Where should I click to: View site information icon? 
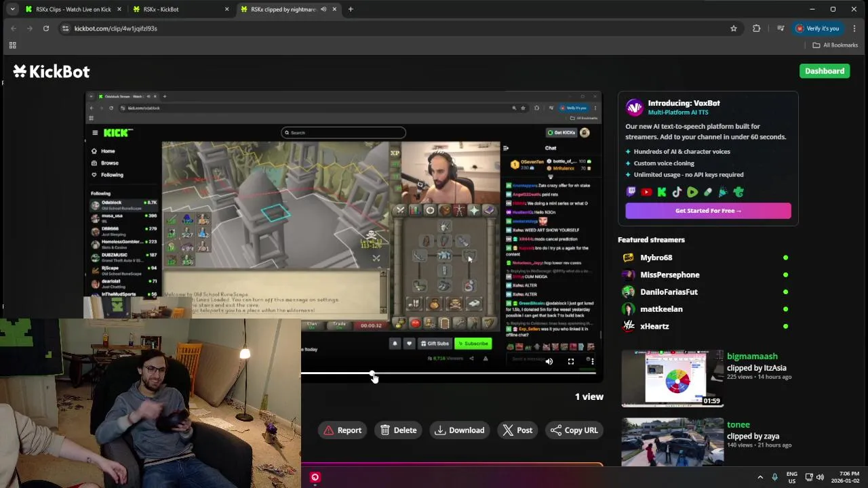coord(65,28)
